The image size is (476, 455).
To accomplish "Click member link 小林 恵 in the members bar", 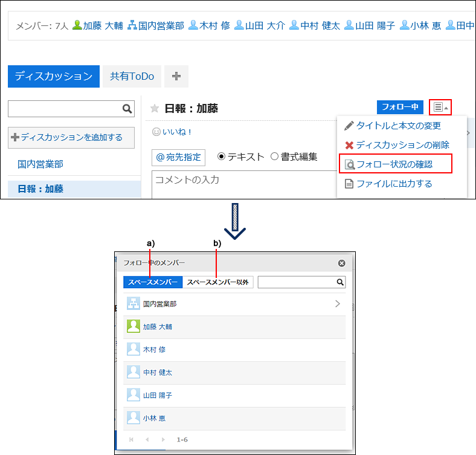I will click(425, 25).
